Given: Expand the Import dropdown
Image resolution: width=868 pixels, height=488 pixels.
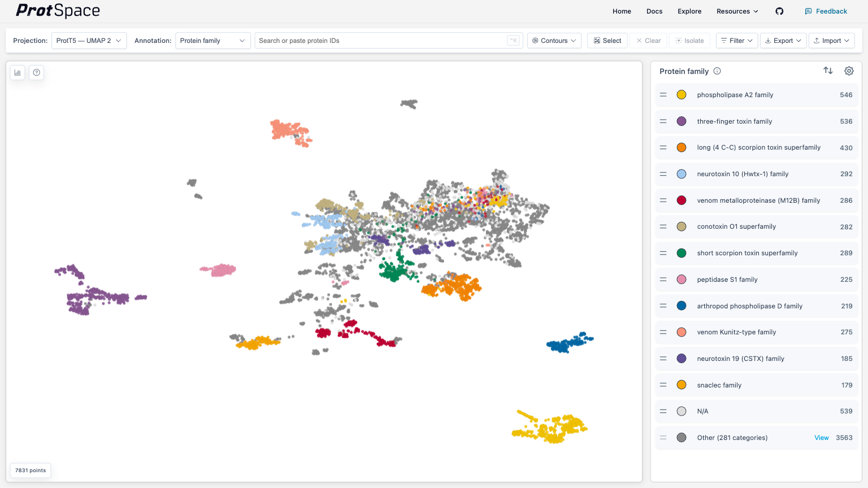Looking at the screenshot, I should tap(831, 41).
